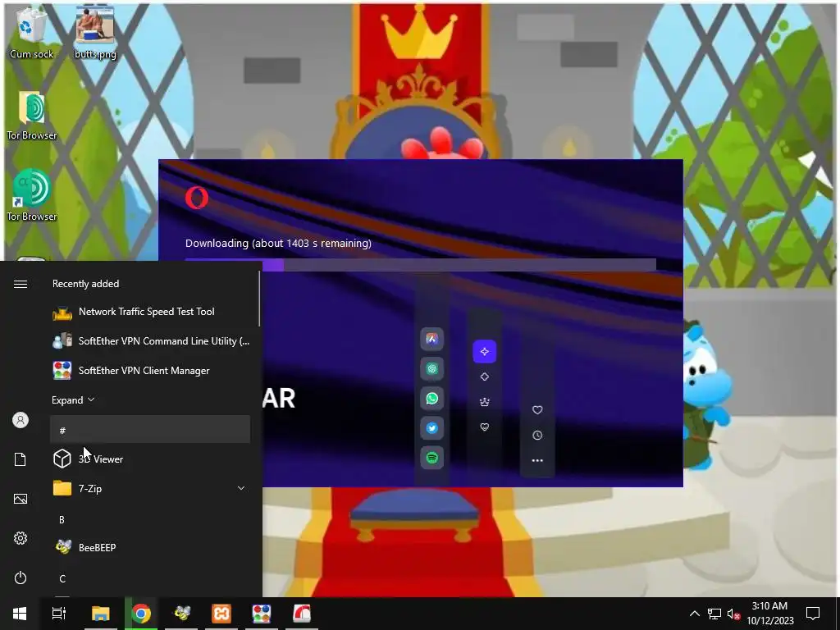Show hidden tray icons chevron
The height and width of the screenshot is (630, 840).
click(x=694, y=614)
